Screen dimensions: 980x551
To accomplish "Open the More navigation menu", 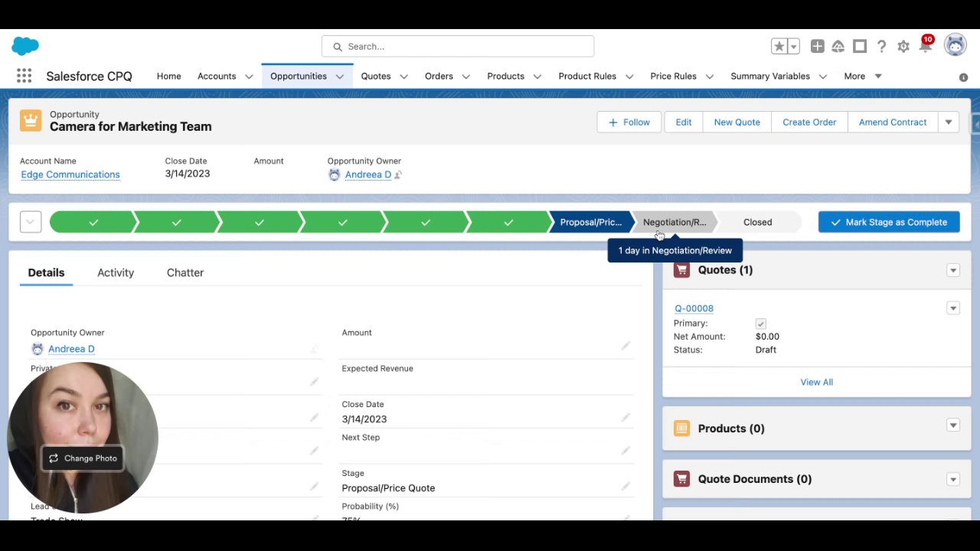I will point(863,77).
